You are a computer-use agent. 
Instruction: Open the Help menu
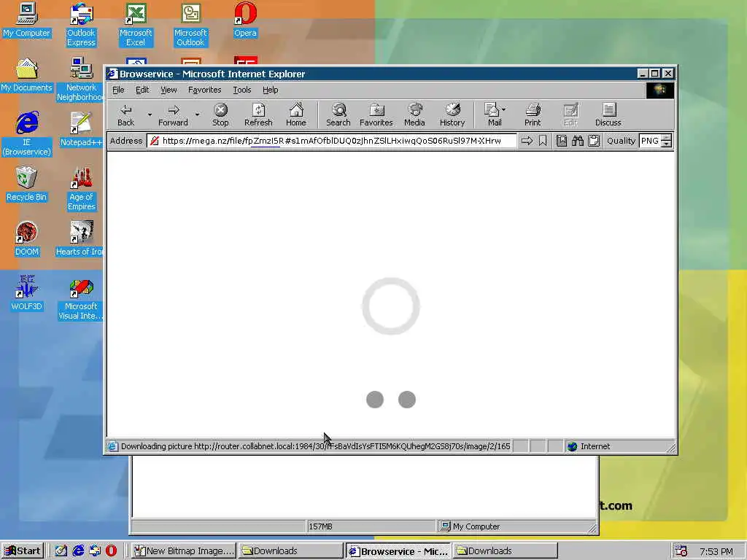tap(270, 90)
